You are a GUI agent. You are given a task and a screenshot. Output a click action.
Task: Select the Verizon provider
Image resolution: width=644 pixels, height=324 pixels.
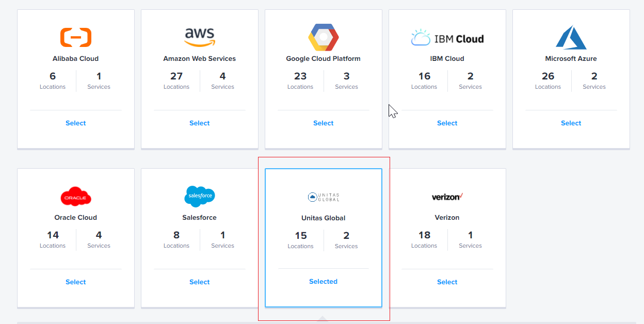coord(447,282)
